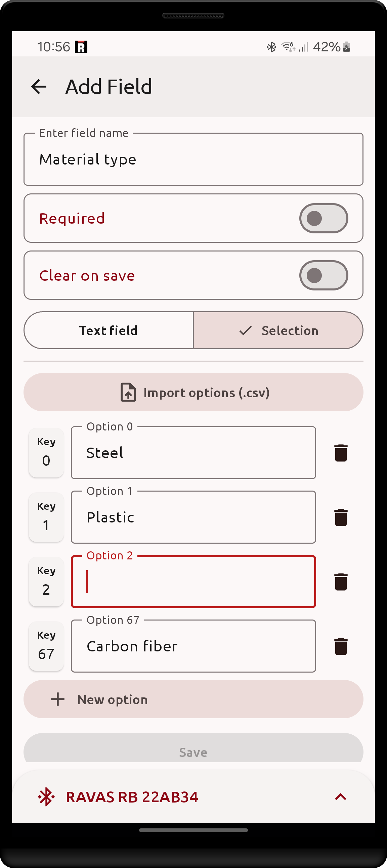Viewport: 387px width, 868px height.
Task: Tap the back arrow icon
Action: point(39,87)
